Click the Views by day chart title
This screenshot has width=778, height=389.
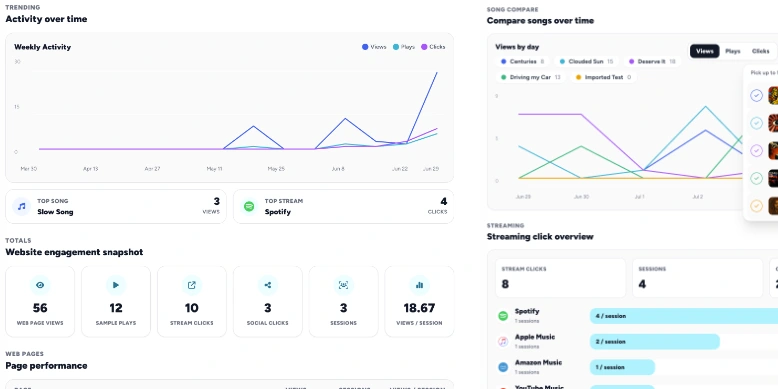[x=517, y=47]
